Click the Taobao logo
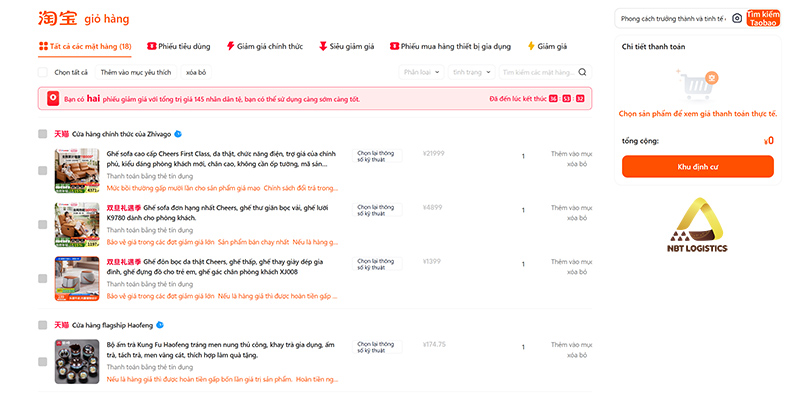Screen dimensions: 800x401 tap(57, 18)
